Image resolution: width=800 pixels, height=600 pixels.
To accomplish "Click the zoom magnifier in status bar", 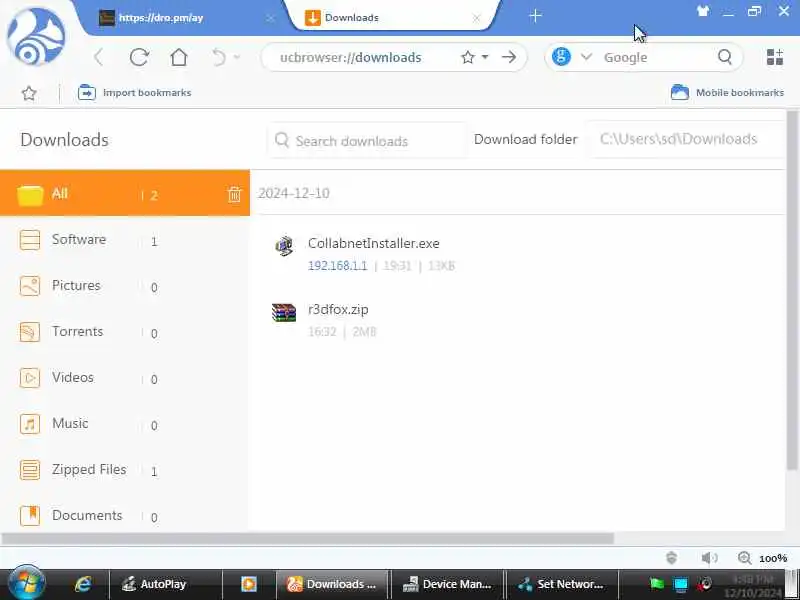I will click(x=744, y=558).
